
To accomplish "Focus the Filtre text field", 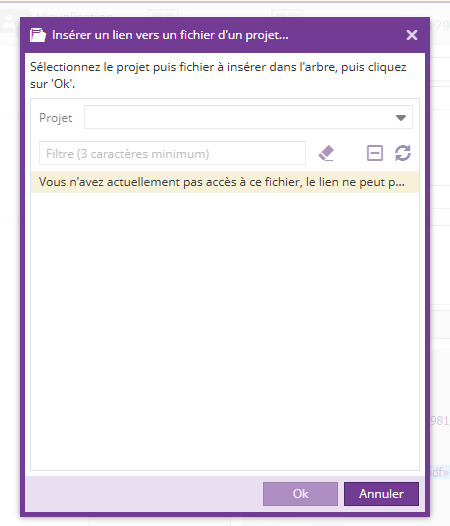I will [x=172, y=153].
